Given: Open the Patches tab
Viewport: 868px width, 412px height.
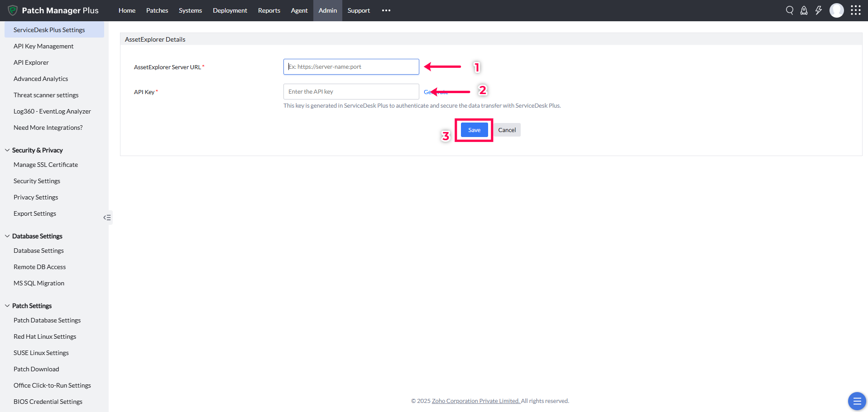Looking at the screenshot, I should click(157, 10).
